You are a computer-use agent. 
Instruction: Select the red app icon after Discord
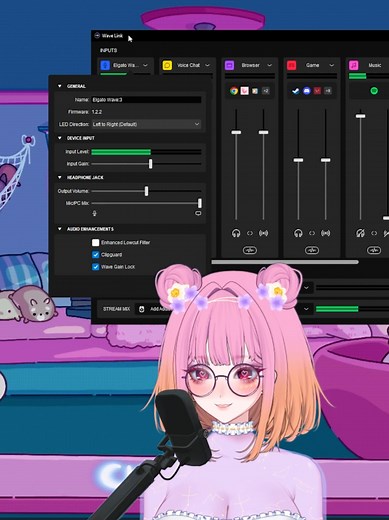317,91
